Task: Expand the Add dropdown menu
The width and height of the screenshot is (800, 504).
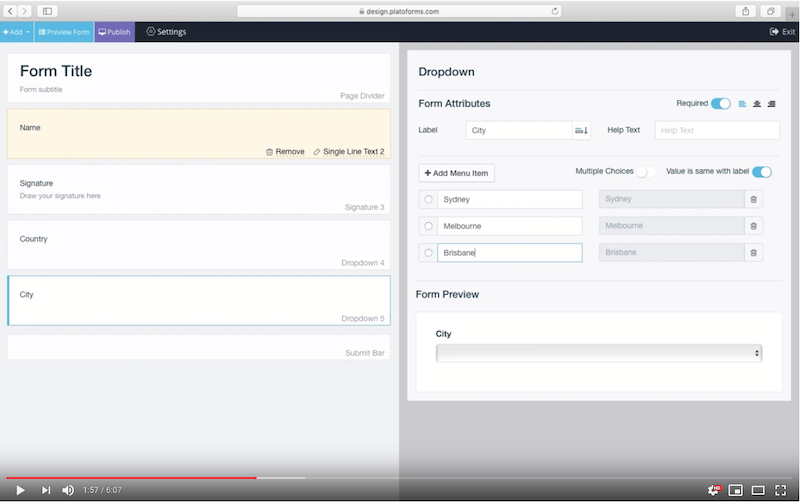Action: click(16, 32)
